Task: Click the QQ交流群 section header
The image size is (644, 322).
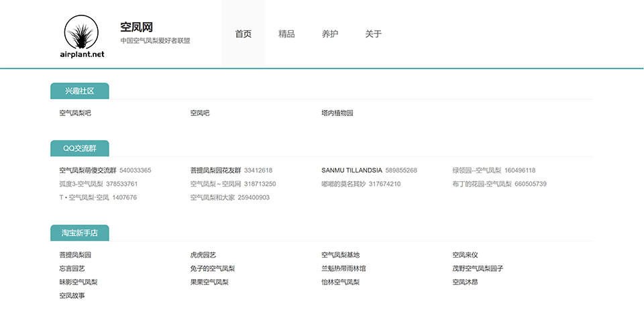Action: [79, 148]
